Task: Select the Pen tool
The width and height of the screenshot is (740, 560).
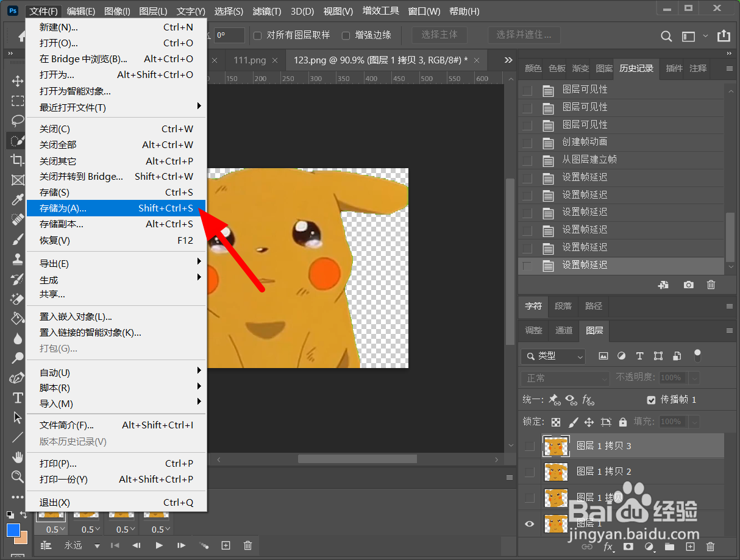Action: [x=17, y=378]
